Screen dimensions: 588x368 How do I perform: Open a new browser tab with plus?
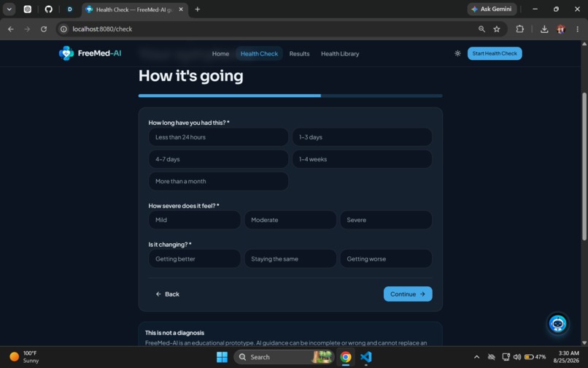pos(197,9)
